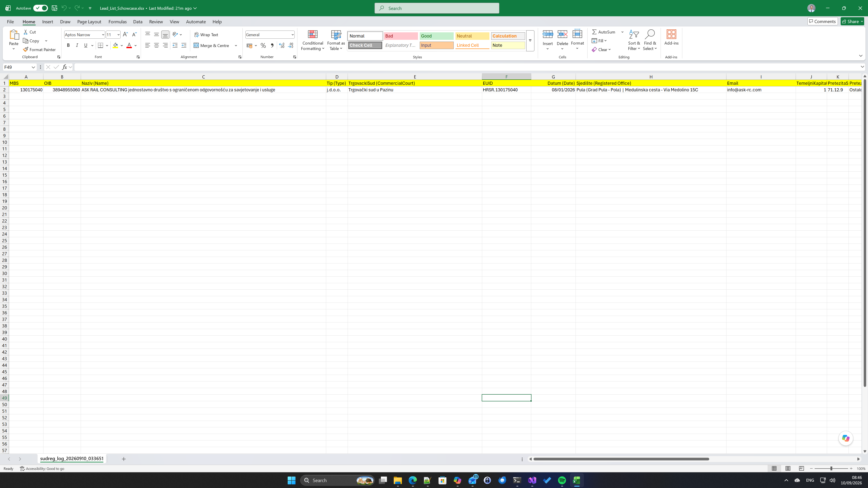Open AutoSum dropdown arrow
This screenshot has height=488, width=868.
(622, 32)
